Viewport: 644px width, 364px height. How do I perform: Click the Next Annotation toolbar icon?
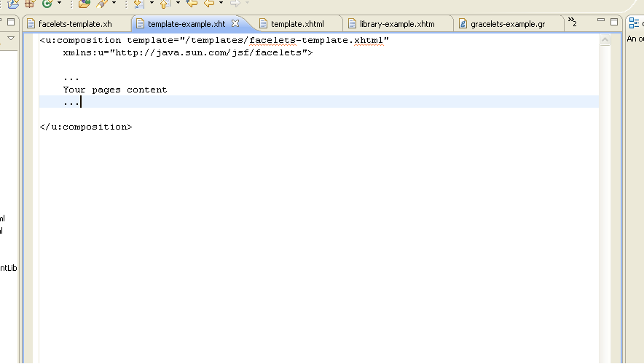point(138,4)
